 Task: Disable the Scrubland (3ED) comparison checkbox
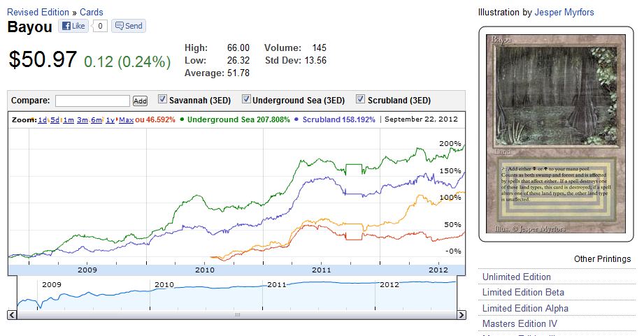pos(361,99)
